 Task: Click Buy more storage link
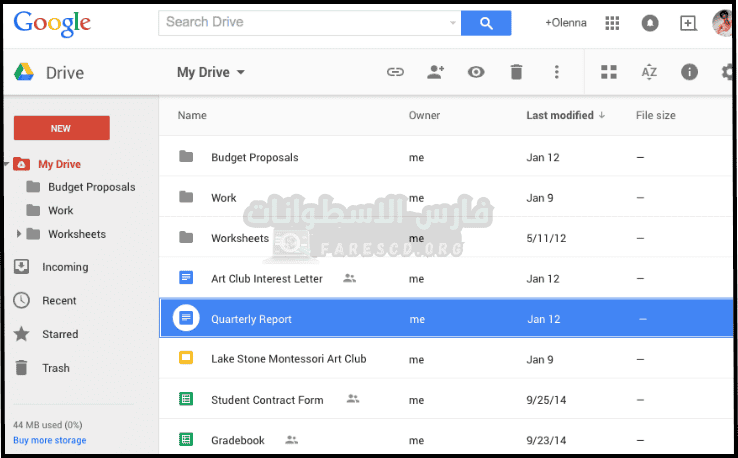point(50,440)
